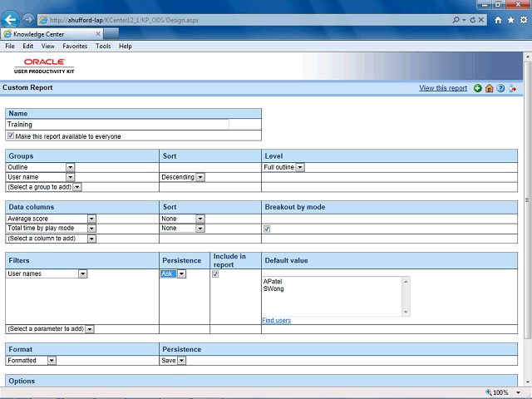Open the Help menu
532x399 pixels.
point(126,47)
